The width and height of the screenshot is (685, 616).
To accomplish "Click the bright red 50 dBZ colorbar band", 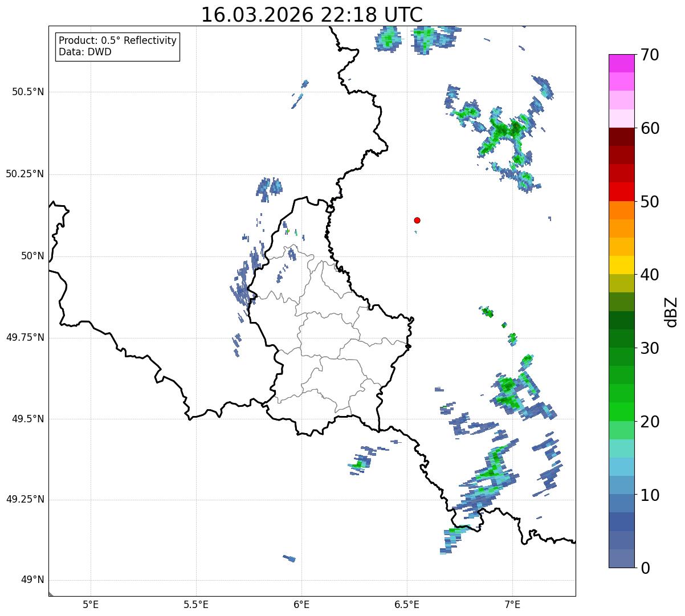I will [x=621, y=192].
